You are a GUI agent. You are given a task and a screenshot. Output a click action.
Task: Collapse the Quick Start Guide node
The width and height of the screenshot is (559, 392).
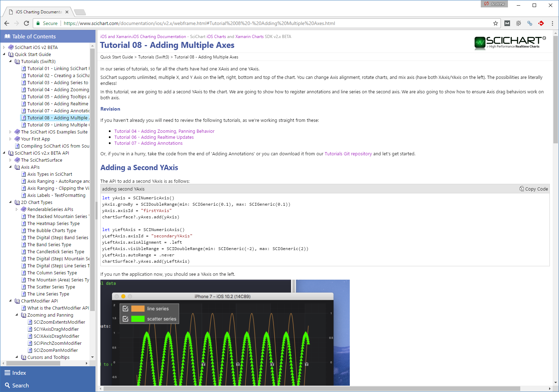point(4,54)
